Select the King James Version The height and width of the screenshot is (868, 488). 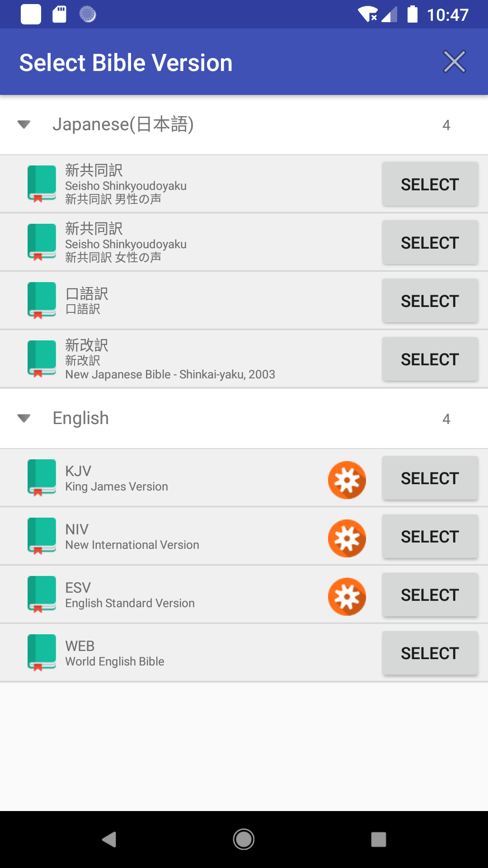pos(430,478)
